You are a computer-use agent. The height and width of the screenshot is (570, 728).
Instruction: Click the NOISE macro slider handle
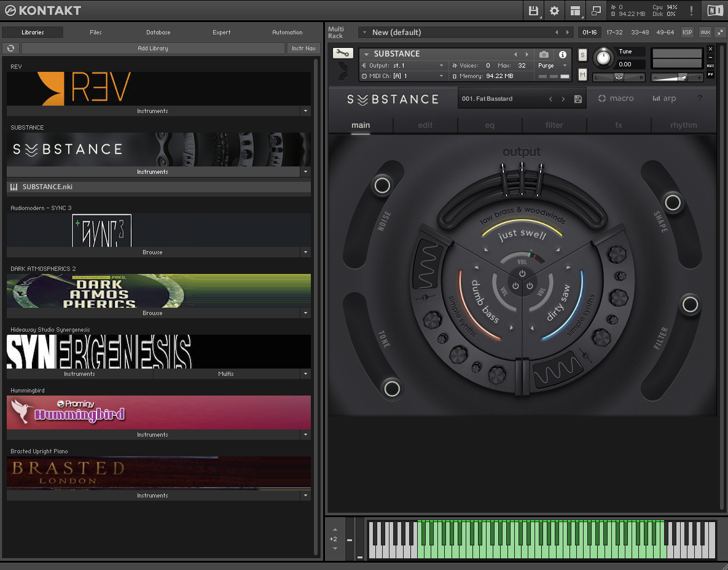[x=382, y=185]
